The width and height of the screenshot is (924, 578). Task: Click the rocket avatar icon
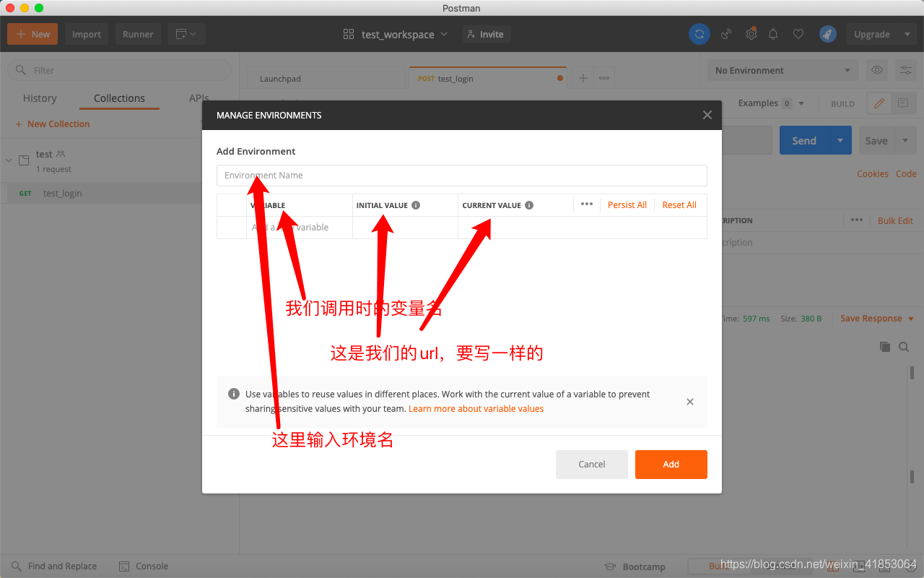coord(827,34)
